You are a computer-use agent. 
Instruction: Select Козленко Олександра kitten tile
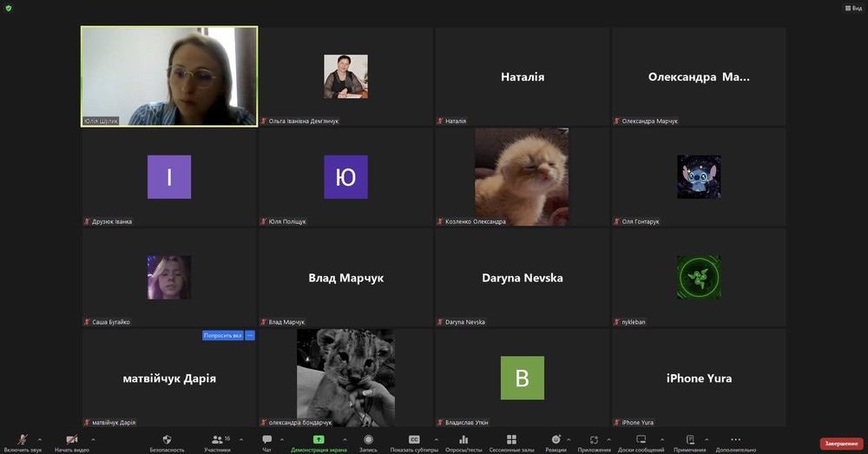(522, 176)
